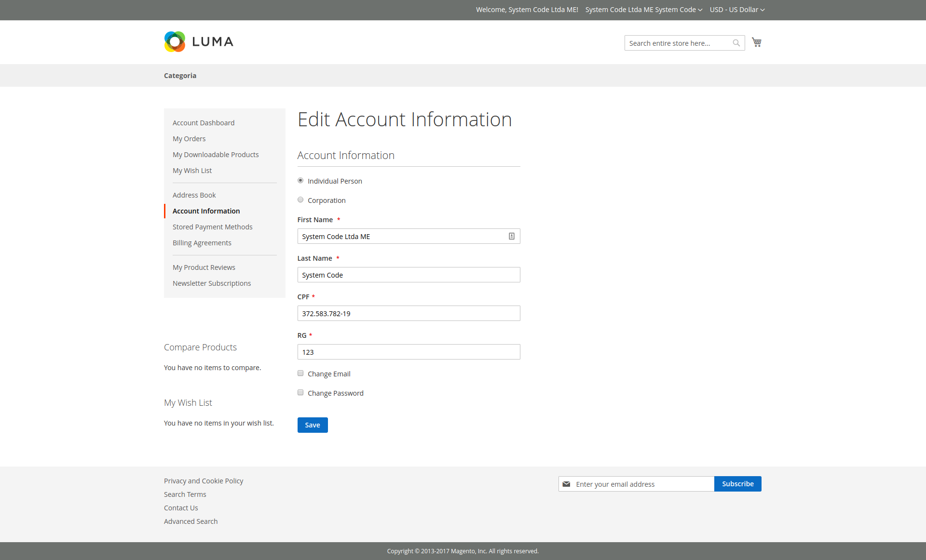This screenshot has height=560, width=926.
Task: Click the autofill icon in First Name
Action: tap(512, 236)
